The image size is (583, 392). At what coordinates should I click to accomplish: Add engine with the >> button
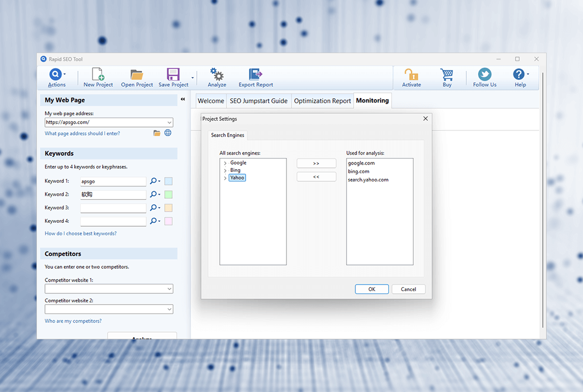[316, 164]
